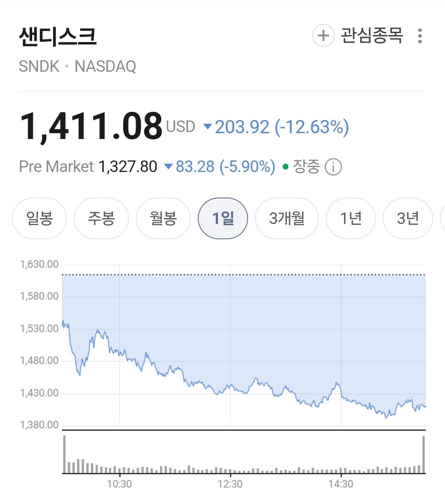Tap the SNDK NASDAQ ticker text
Screen dimensions: 445x504
(77, 66)
